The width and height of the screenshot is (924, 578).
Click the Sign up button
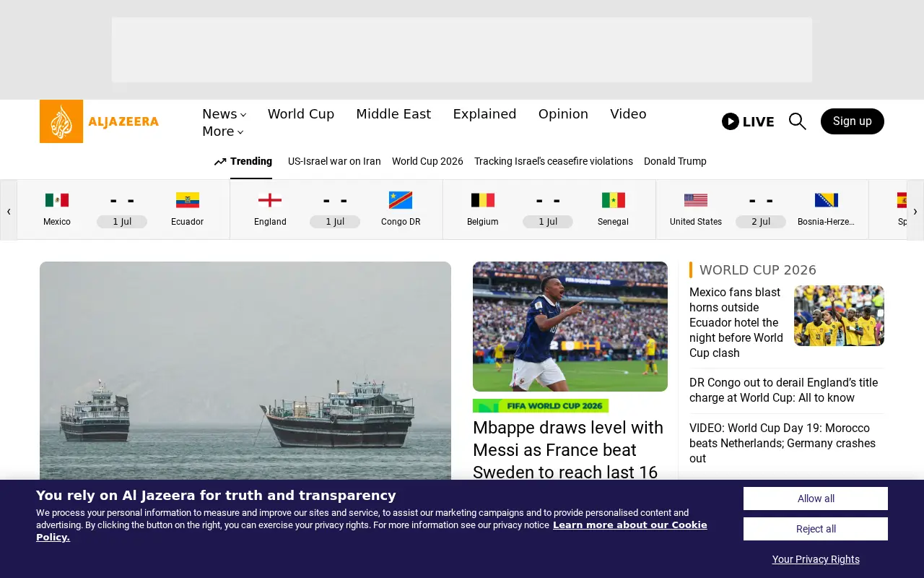(853, 121)
